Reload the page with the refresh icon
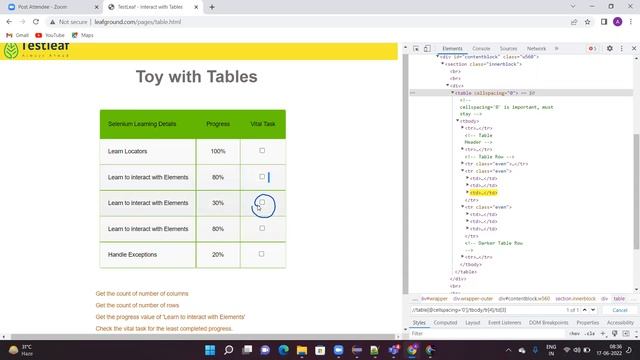The image size is (640, 360). pyautogui.click(x=36, y=22)
